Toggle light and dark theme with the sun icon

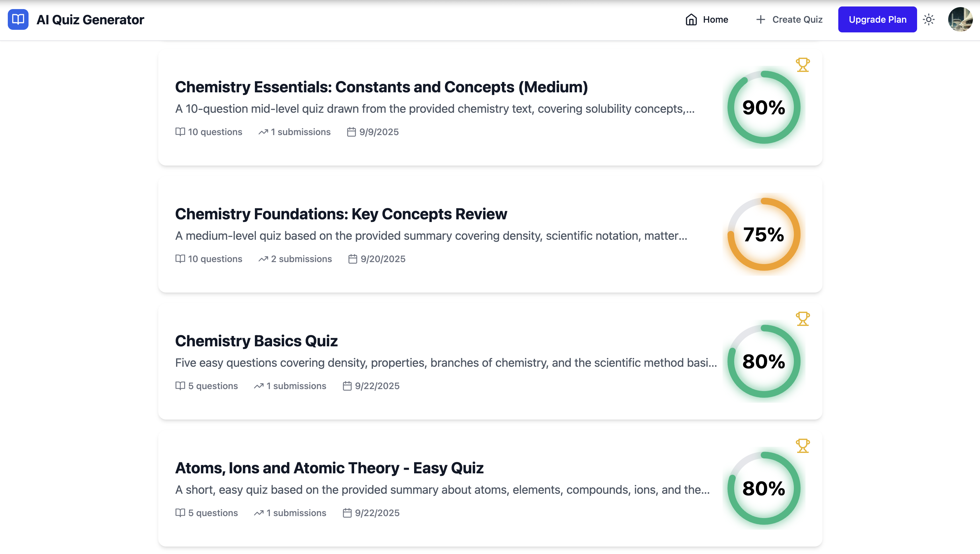click(929, 19)
